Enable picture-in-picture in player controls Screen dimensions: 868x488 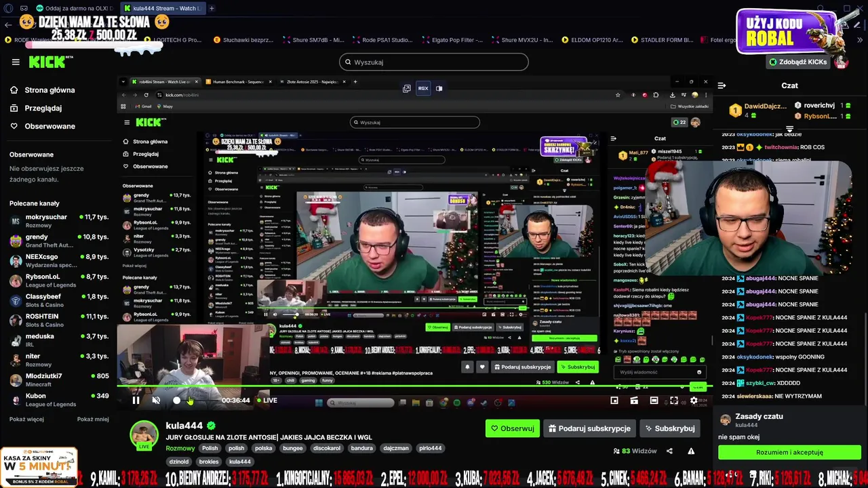pyautogui.click(x=614, y=401)
